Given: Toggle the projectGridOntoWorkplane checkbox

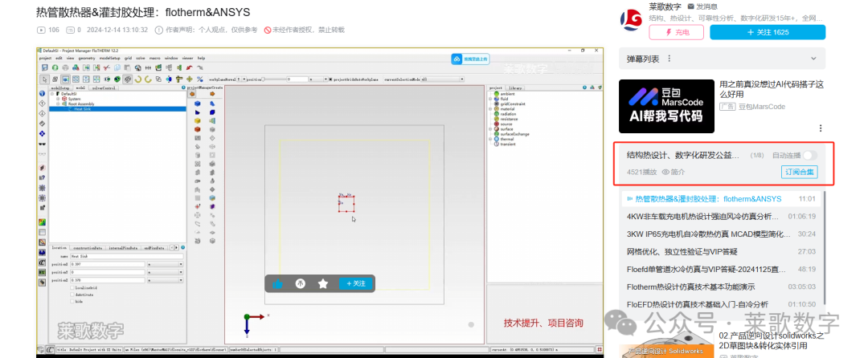Looking at the screenshot, I should (330, 79).
